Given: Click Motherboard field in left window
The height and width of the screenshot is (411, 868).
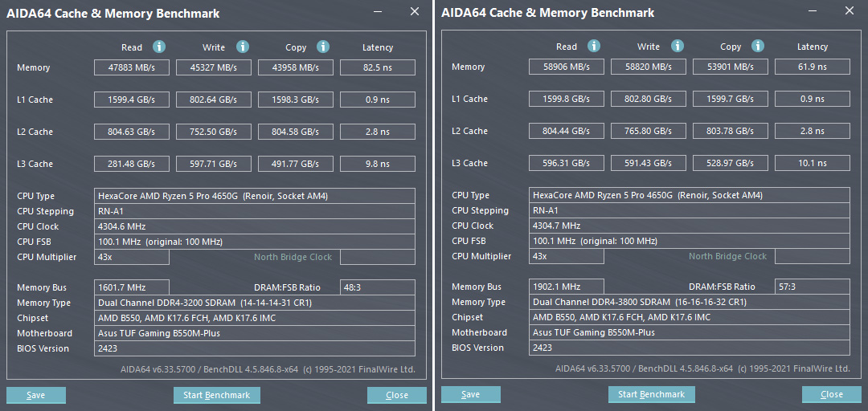Looking at the screenshot, I should [255, 333].
